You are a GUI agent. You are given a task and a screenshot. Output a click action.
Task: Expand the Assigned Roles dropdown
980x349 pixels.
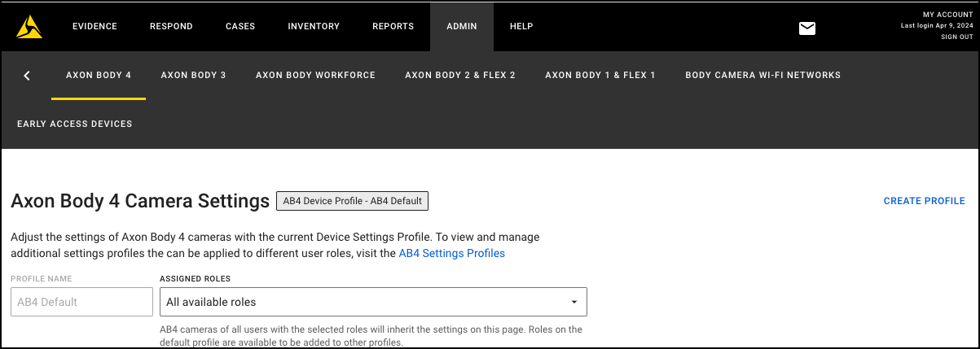373,302
